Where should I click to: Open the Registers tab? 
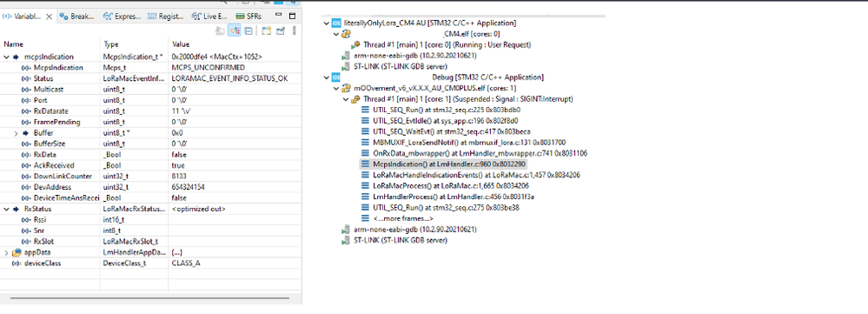coord(166,17)
